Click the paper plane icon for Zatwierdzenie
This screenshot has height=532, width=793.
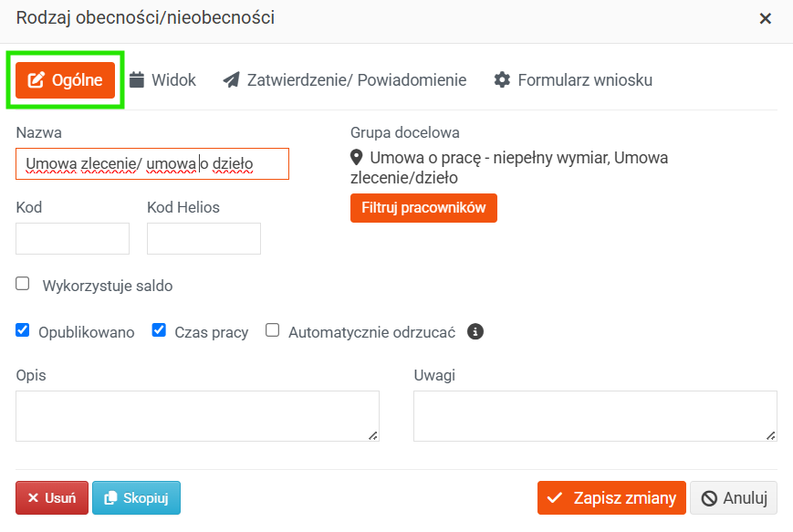coord(231,79)
